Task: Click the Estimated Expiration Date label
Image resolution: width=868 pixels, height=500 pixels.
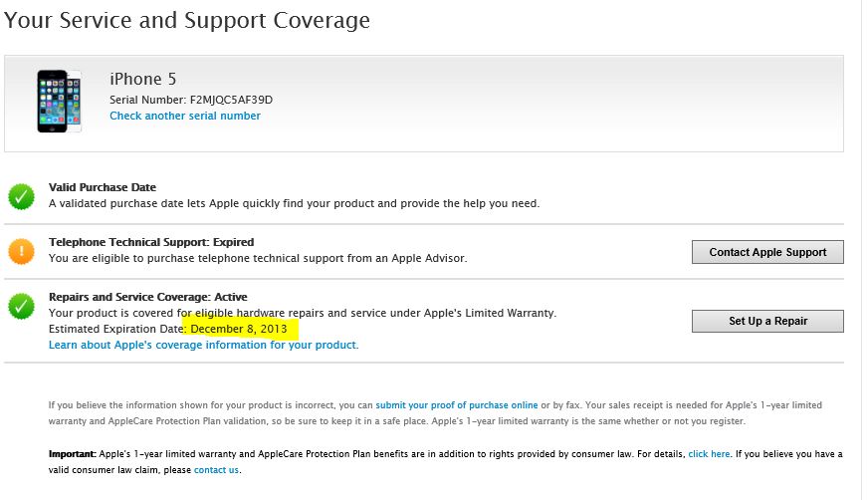Action: point(115,329)
